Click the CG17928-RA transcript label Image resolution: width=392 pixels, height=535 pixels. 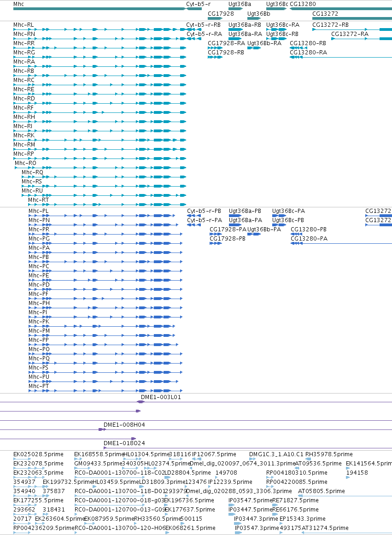point(227,43)
